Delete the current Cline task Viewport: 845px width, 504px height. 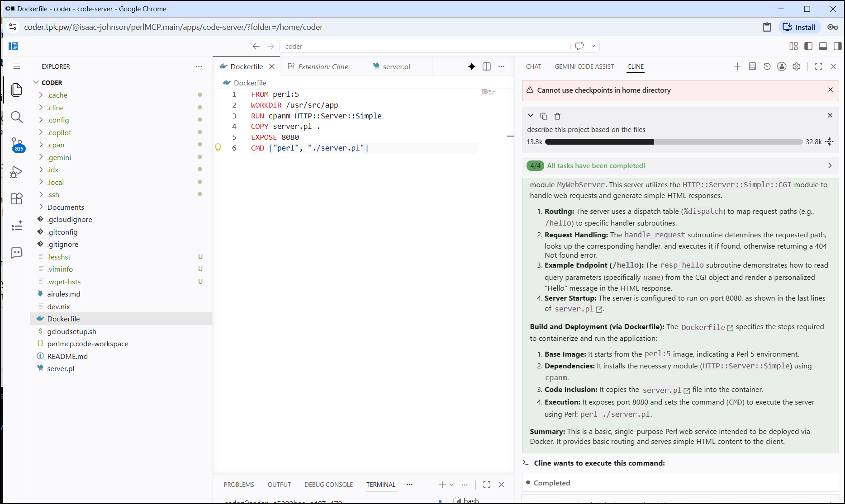(x=557, y=116)
